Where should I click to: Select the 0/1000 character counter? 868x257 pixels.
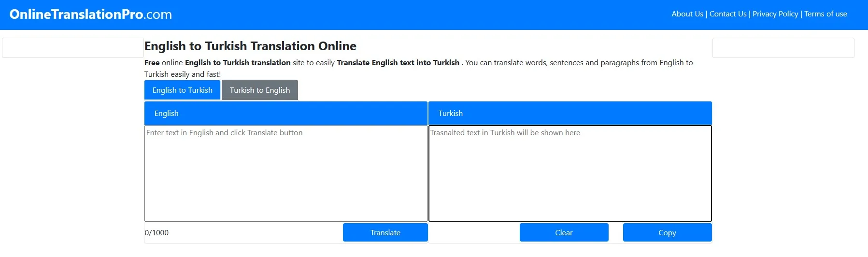point(157,233)
